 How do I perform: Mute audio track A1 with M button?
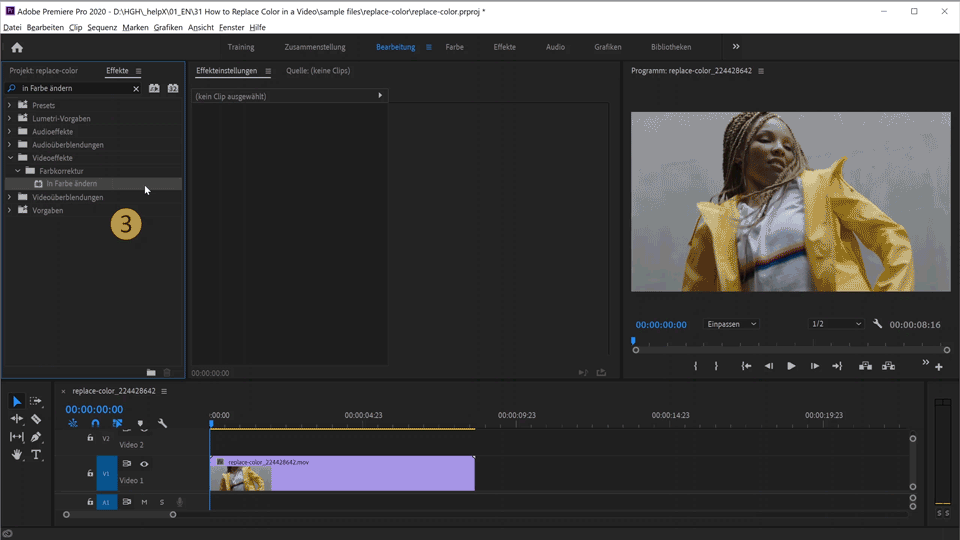point(144,502)
